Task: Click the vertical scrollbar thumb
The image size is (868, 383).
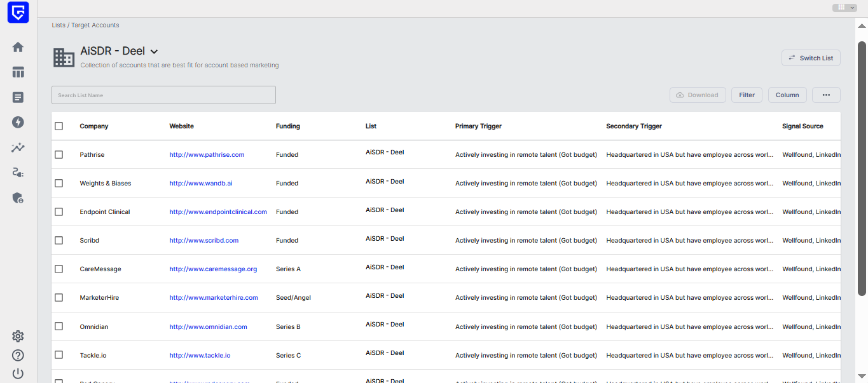Action: pyautogui.click(x=862, y=168)
